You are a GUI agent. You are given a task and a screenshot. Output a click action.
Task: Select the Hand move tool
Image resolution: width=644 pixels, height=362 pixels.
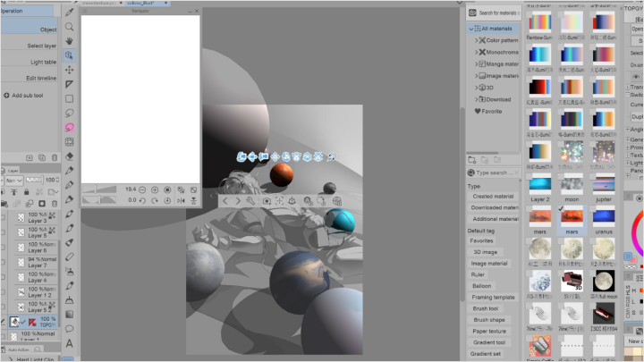(x=69, y=41)
